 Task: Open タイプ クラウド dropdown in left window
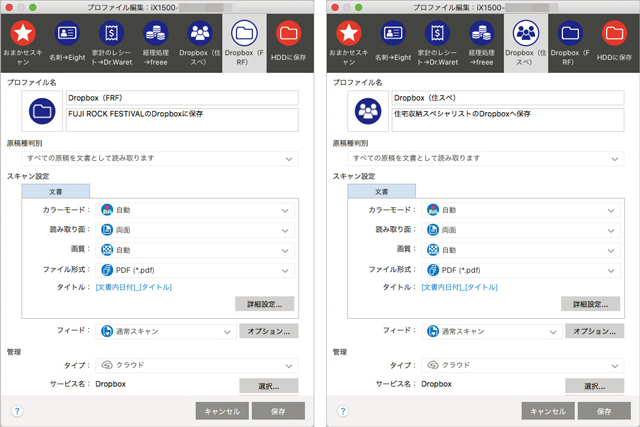[x=197, y=365]
